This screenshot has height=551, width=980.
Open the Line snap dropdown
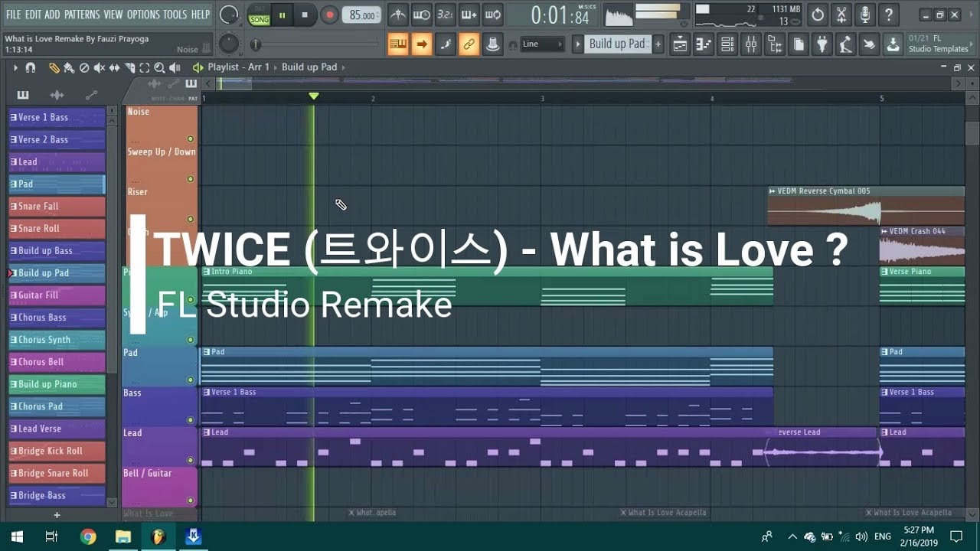[x=543, y=44]
